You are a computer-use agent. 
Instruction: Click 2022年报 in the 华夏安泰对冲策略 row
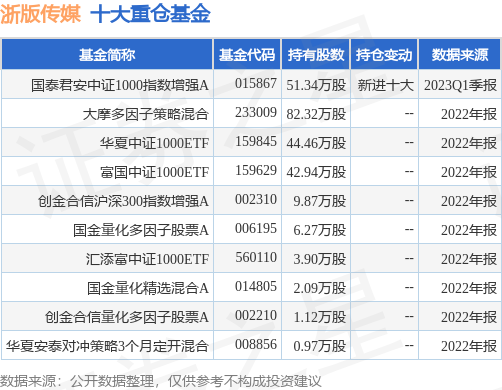469,346
